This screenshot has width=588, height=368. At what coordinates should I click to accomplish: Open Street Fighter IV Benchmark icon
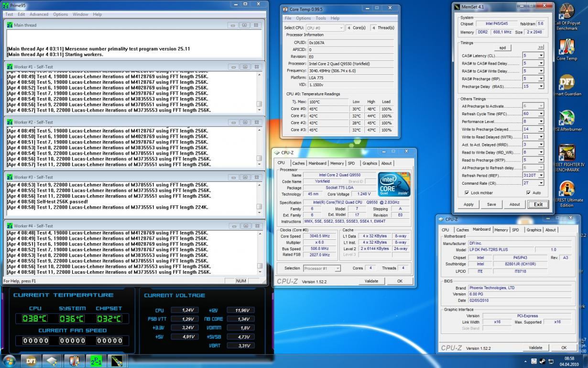tap(566, 158)
